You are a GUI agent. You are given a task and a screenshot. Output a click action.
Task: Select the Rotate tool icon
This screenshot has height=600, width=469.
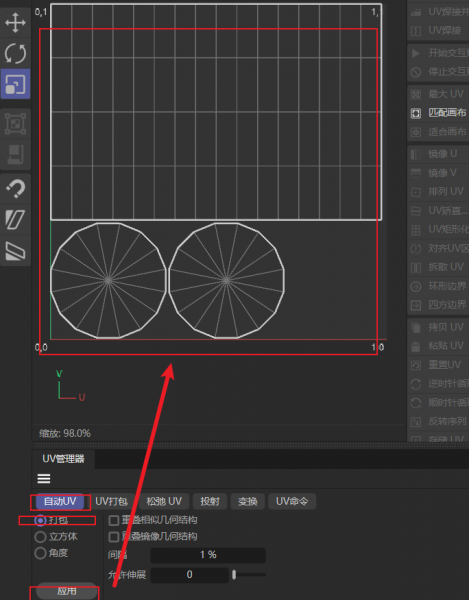[15, 53]
